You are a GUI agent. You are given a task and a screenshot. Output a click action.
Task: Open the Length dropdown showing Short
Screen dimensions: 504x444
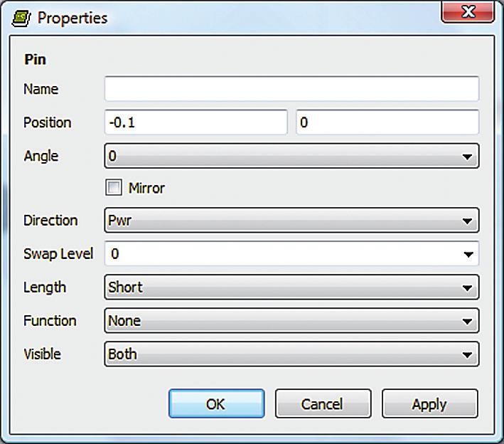pyautogui.click(x=291, y=287)
